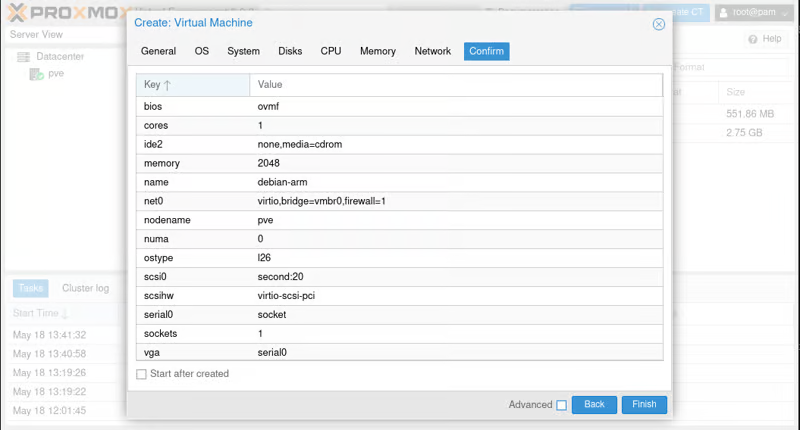The height and width of the screenshot is (430, 800).
Task: Switch to Cluster log tab
Action: tap(85, 288)
